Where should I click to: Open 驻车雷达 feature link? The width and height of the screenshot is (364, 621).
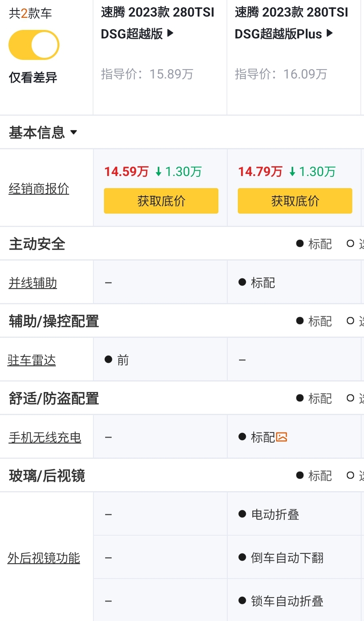point(32,360)
